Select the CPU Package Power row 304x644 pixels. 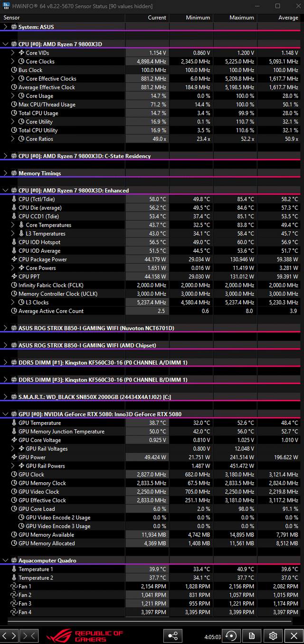[x=152, y=259]
